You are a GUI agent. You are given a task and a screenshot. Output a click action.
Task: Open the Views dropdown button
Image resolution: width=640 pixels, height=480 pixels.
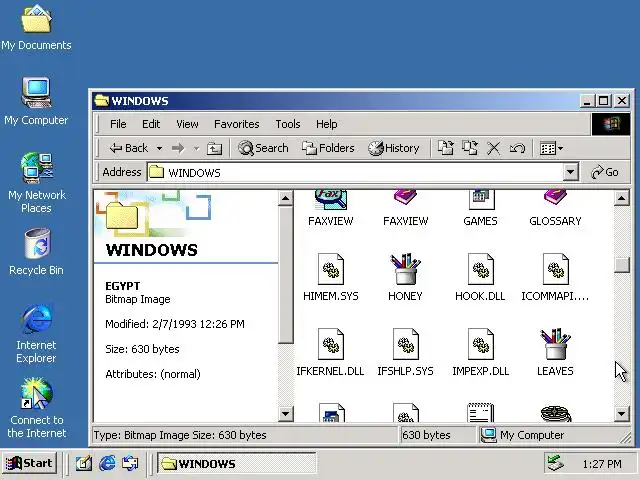pyautogui.click(x=551, y=148)
